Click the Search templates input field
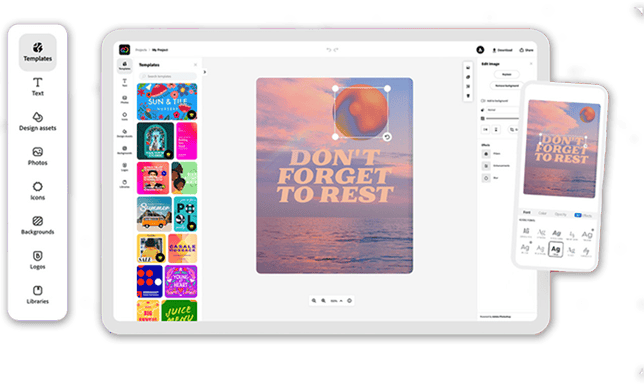Viewport: 644px width, 384px height. (x=168, y=76)
